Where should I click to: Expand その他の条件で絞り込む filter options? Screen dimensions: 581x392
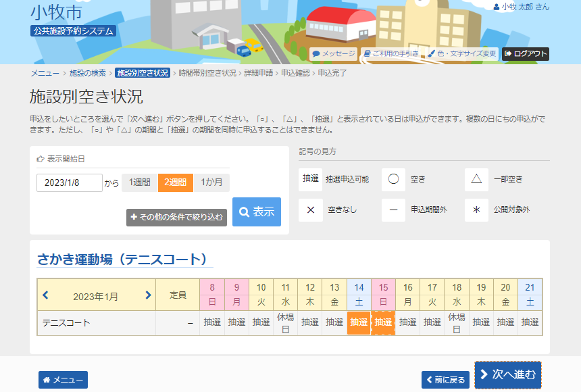pos(176,217)
